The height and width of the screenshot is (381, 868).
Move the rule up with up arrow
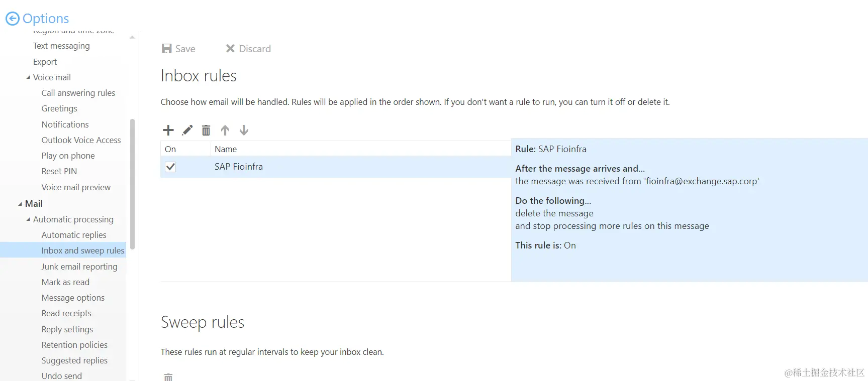(225, 131)
